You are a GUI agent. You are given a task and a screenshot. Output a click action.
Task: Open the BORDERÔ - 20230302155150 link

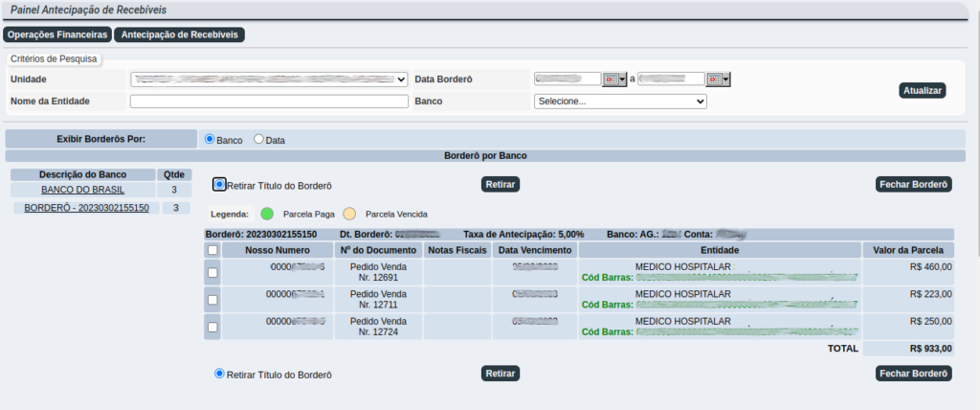point(86,208)
